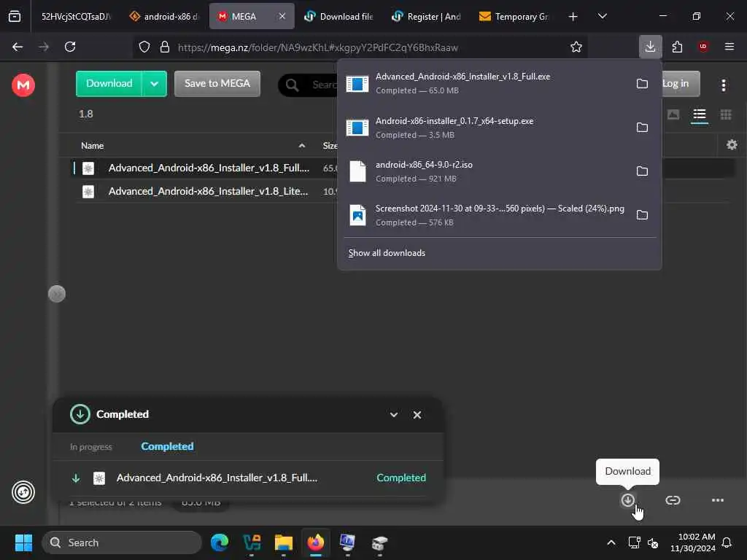Open the notification bell in taskbar

tap(727, 542)
